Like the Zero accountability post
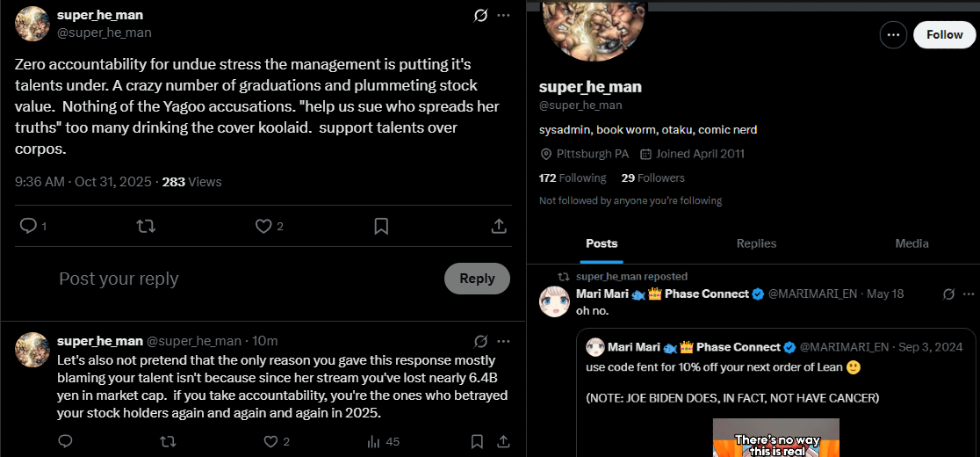The width and height of the screenshot is (980, 457). coord(263,226)
